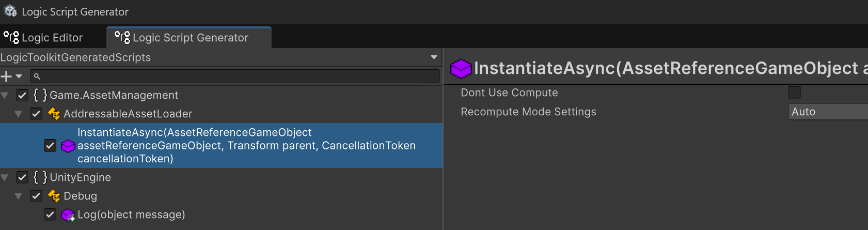Click the Debug class icon

(x=54, y=196)
